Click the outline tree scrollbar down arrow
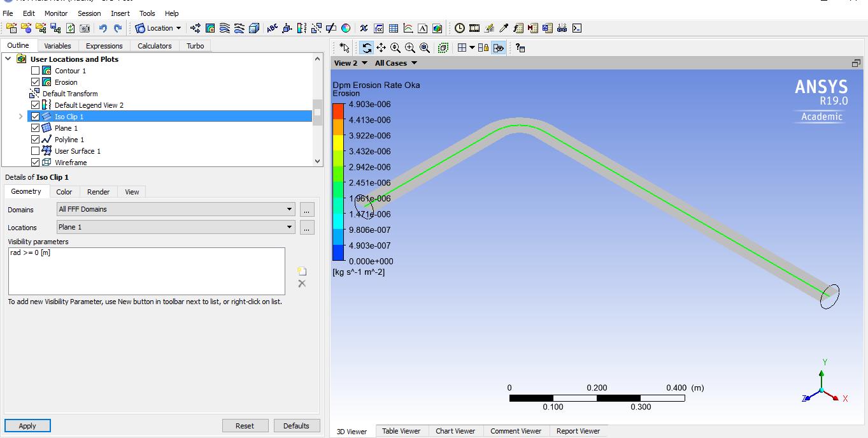The width and height of the screenshot is (868, 438). click(x=318, y=162)
